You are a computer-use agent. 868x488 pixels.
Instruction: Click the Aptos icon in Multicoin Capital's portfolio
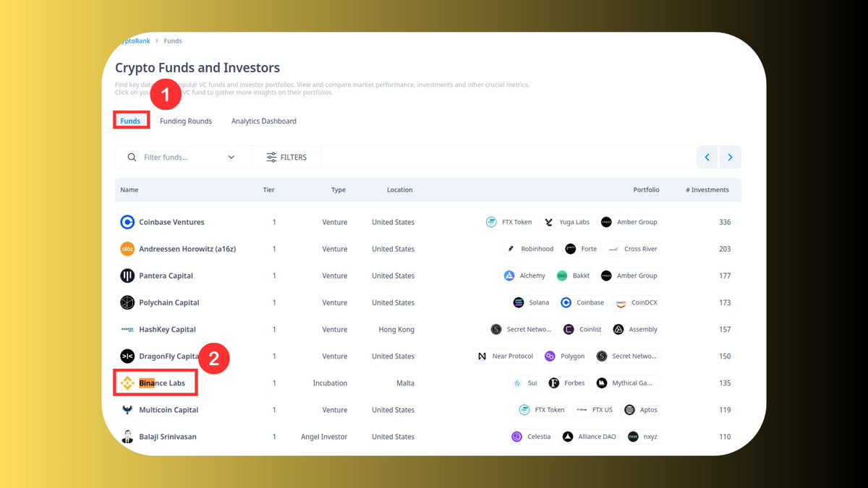tap(628, 409)
